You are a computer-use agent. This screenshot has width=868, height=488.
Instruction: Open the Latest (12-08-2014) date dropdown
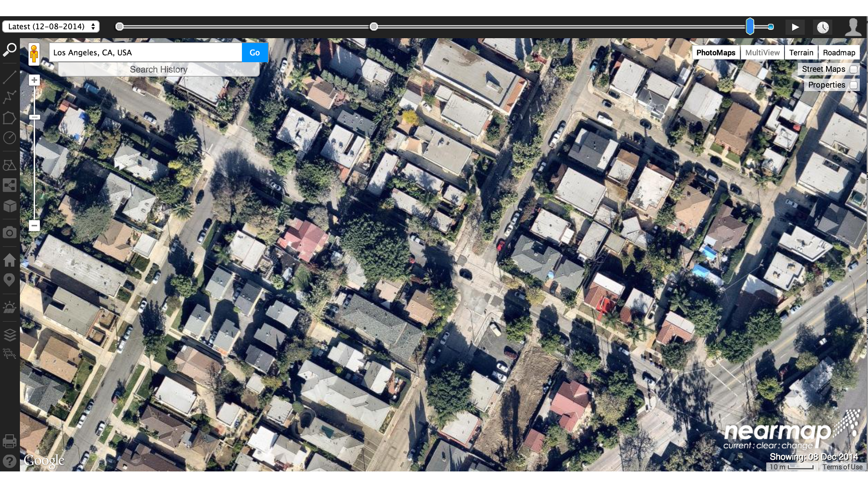click(51, 26)
